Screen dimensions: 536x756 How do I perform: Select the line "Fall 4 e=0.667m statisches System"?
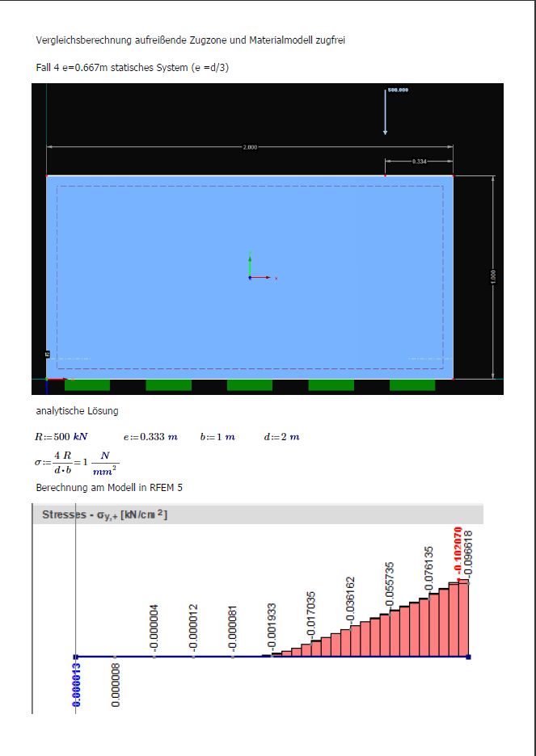click(133, 68)
